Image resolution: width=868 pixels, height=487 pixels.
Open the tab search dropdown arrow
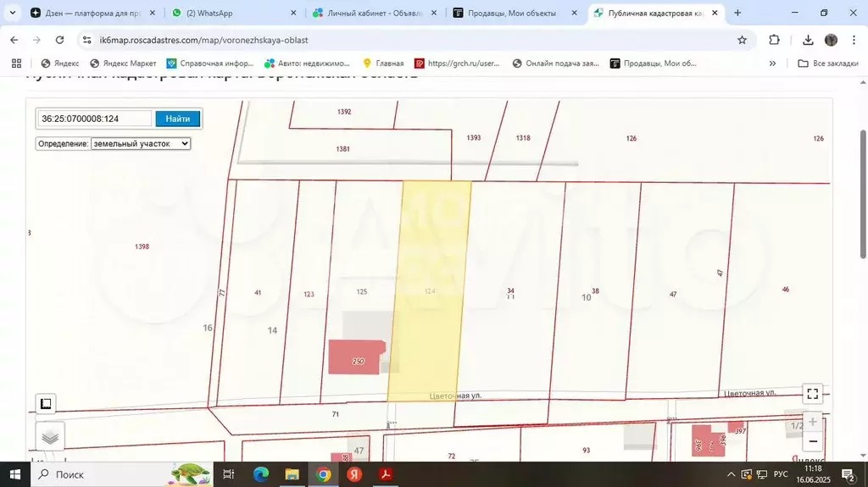(x=12, y=13)
